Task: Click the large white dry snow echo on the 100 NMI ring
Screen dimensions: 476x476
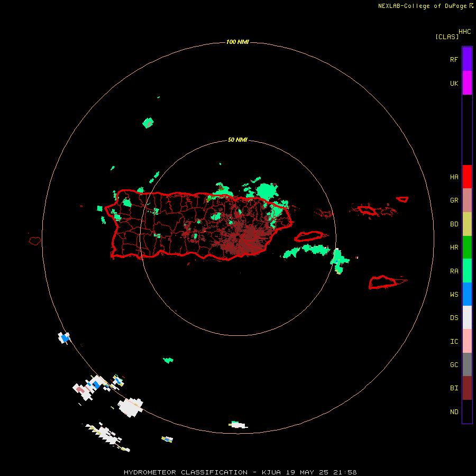Action: (x=131, y=407)
